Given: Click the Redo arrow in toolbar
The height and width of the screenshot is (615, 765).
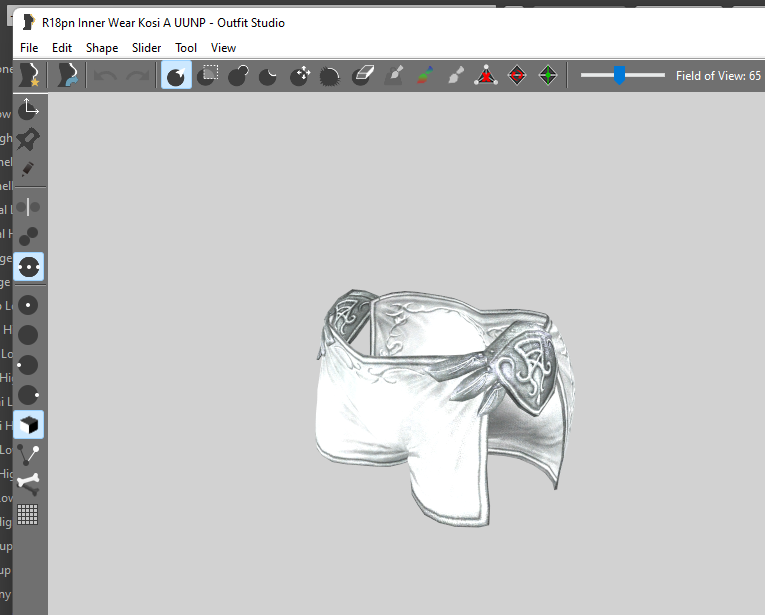Looking at the screenshot, I should [138, 76].
